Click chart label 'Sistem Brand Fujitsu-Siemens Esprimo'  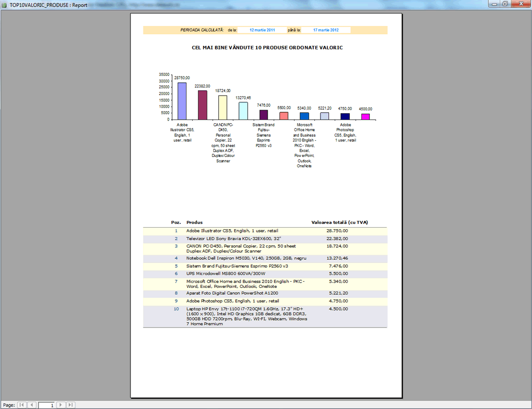point(263,135)
